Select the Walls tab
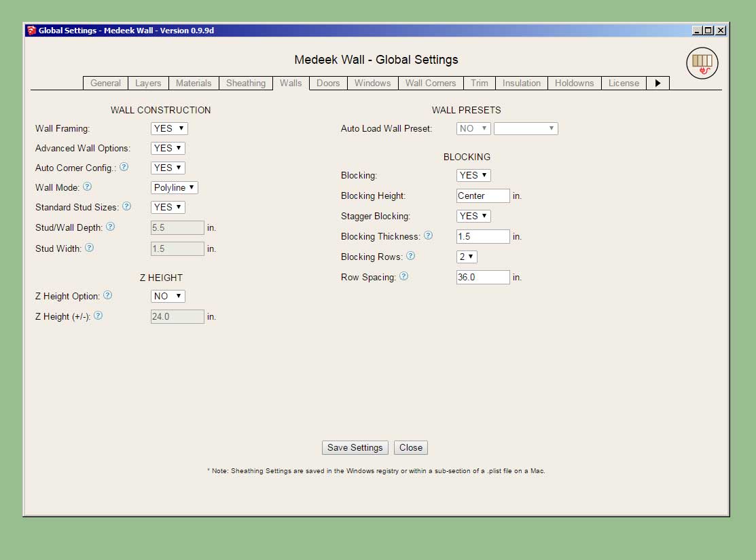Screen dimensions: 756x560 coord(291,83)
